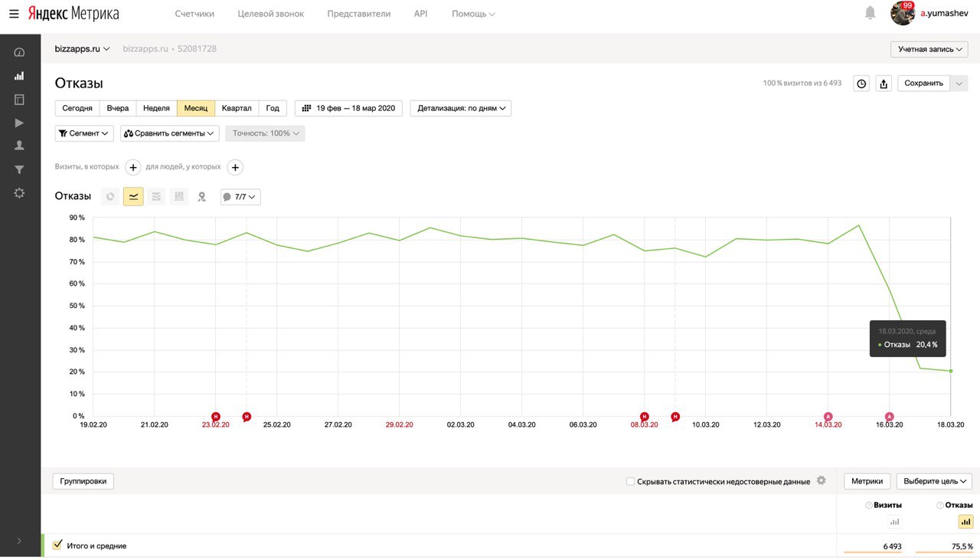Open the 'Выберите цель' dropdown

click(934, 481)
